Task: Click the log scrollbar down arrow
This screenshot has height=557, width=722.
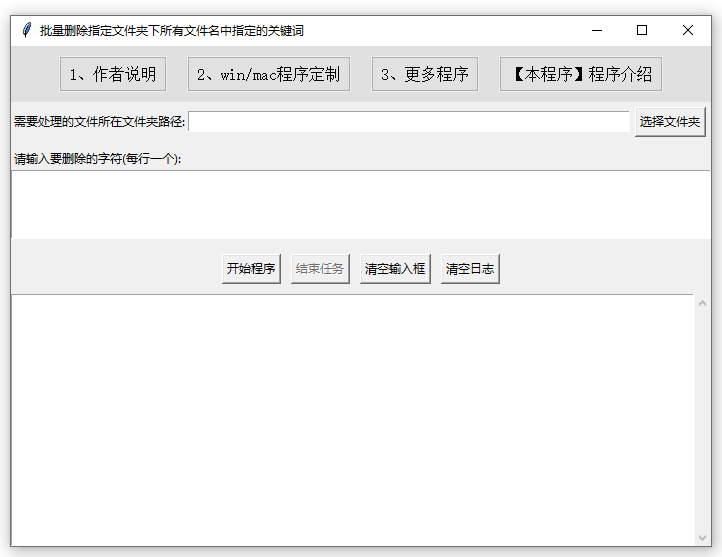Action: 702,537
